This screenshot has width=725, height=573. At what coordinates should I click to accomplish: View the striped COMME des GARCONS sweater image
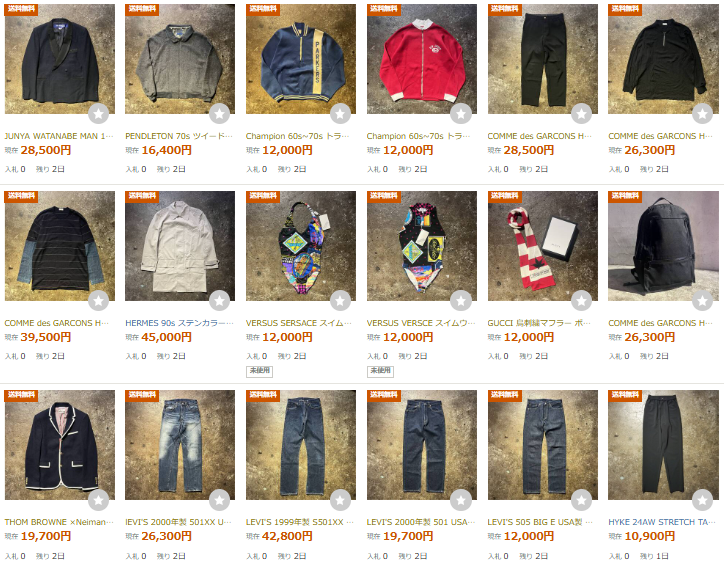[x=60, y=246]
